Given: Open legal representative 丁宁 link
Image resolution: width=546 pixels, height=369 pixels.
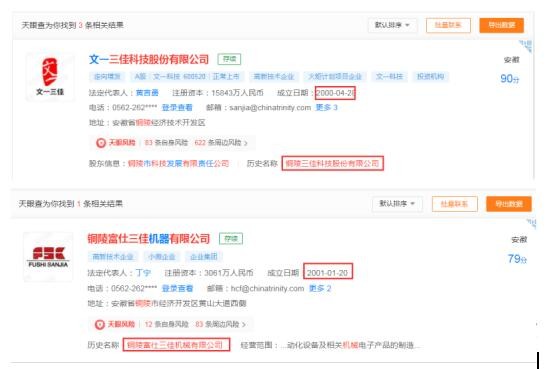Looking at the screenshot, I should pyautogui.click(x=143, y=273).
